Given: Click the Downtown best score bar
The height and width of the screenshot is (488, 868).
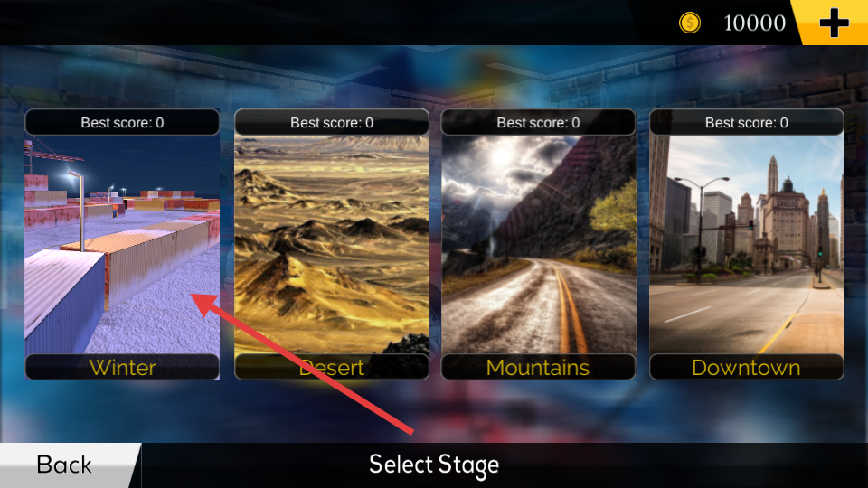Looking at the screenshot, I should (x=747, y=122).
